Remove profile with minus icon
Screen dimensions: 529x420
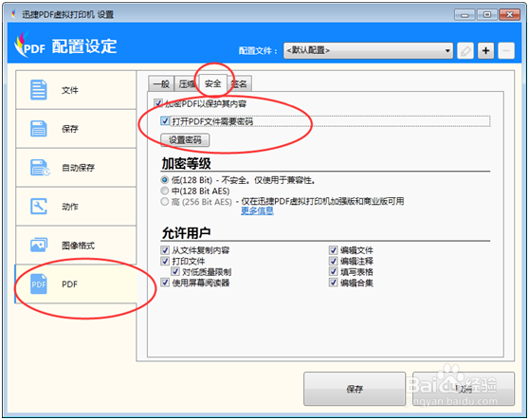pos(506,51)
